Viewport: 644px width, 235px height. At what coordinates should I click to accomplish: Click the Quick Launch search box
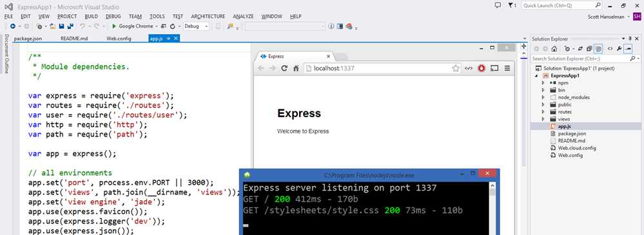point(561,6)
